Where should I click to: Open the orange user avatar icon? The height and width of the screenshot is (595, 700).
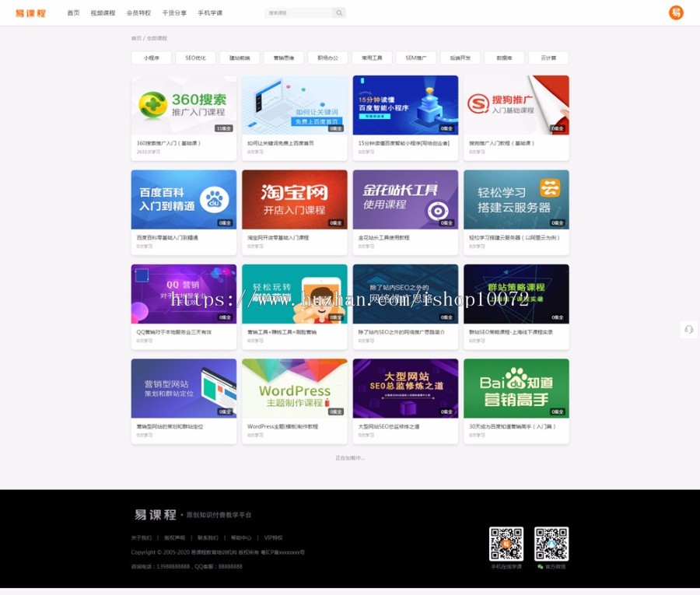click(676, 12)
